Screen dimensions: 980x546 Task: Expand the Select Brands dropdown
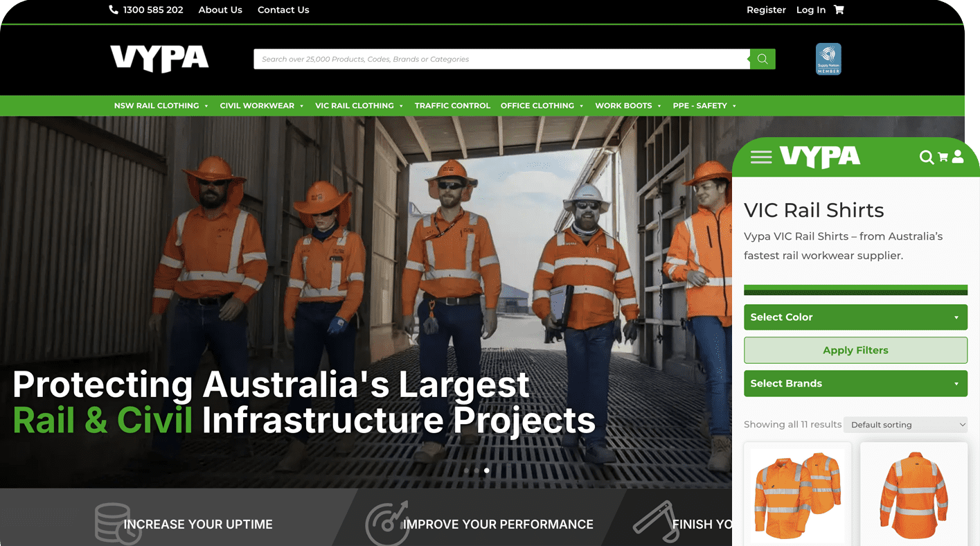[x=855, y=384]
